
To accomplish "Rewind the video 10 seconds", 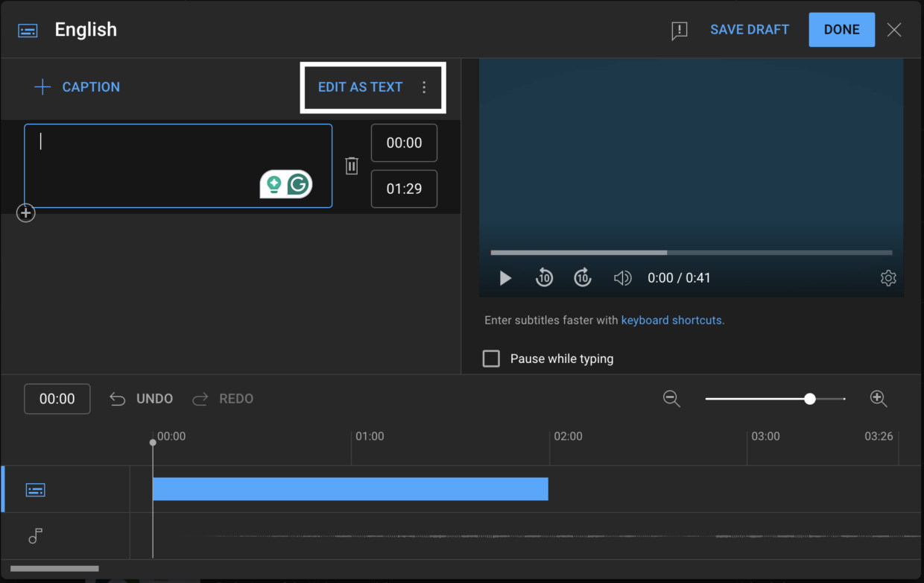I will tap(544, 277).
